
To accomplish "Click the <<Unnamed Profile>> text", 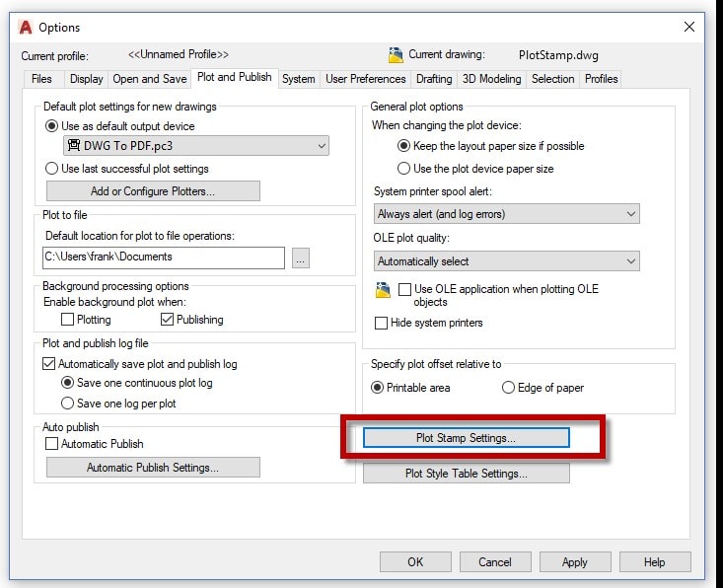I will [x=178, y=54].
